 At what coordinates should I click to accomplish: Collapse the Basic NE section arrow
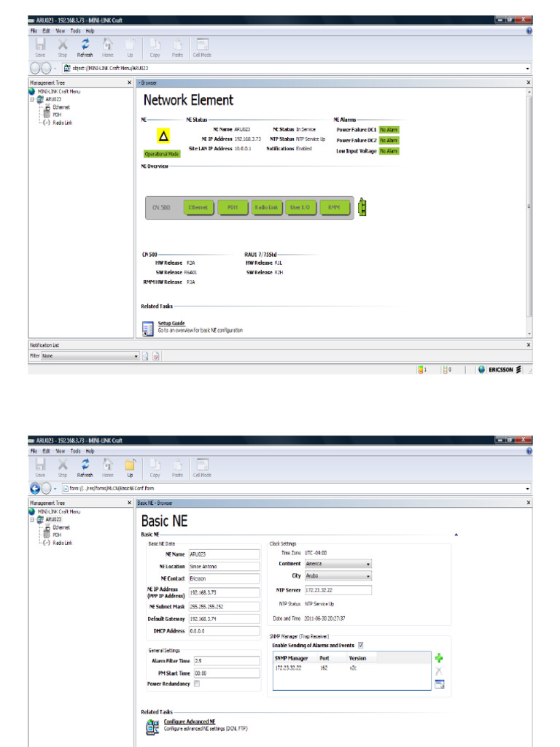(x=456, y=535)
